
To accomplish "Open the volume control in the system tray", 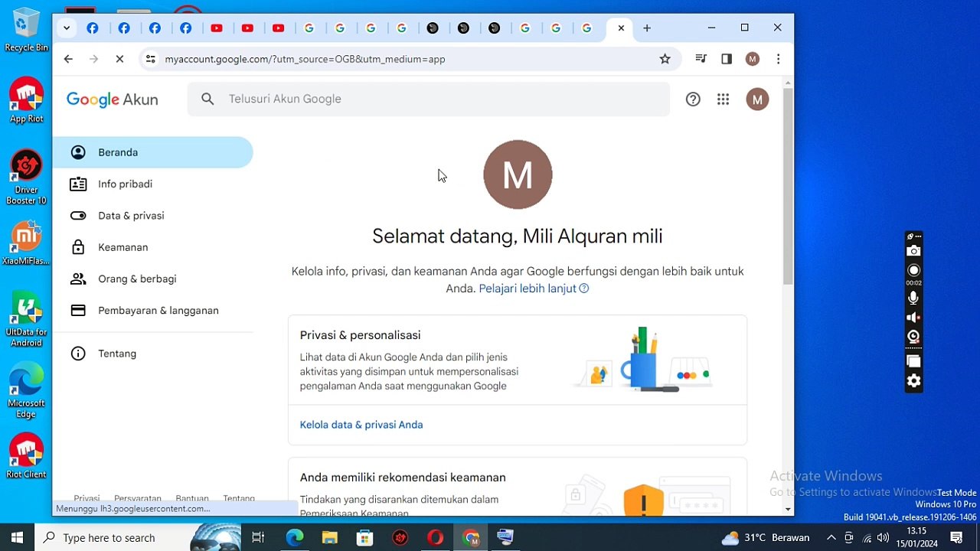I will 884,537.
